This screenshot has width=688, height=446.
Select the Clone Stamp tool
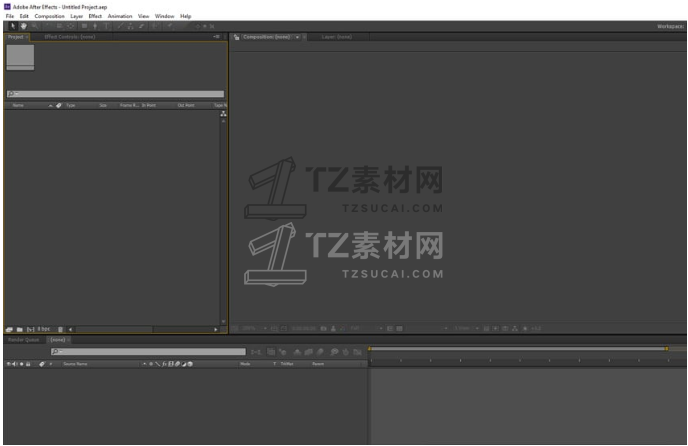pyautogui.click(x=130, y=26)
